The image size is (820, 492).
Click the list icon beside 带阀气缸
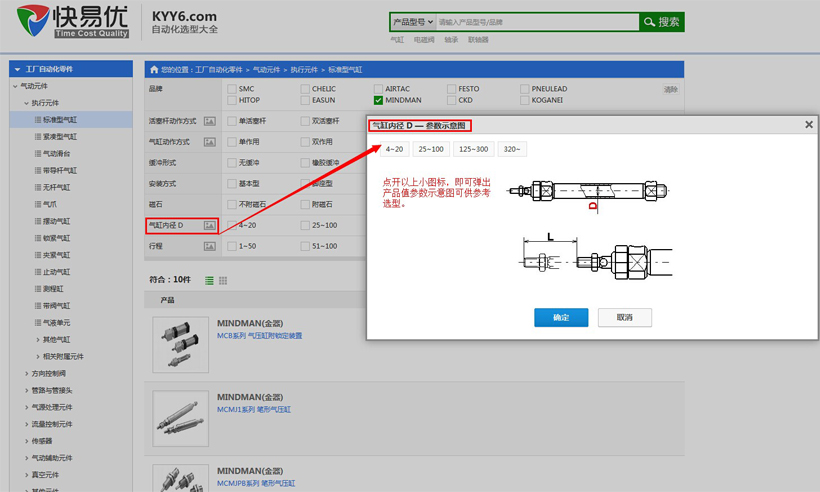(x=38, y=306)
